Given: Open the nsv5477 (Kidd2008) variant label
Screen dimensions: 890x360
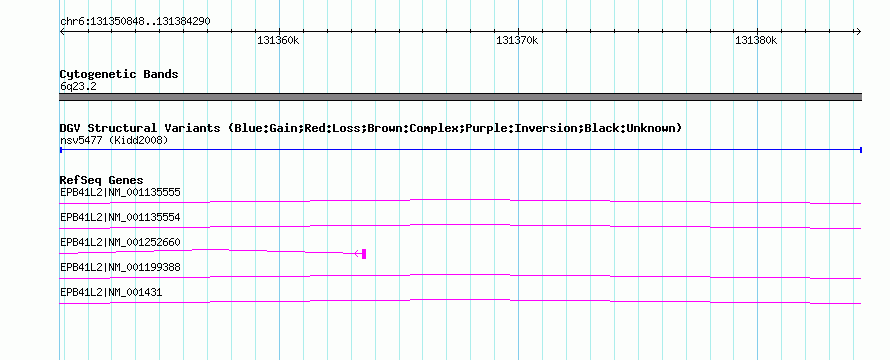Looking at the screenshot, I should pos(114,140).
